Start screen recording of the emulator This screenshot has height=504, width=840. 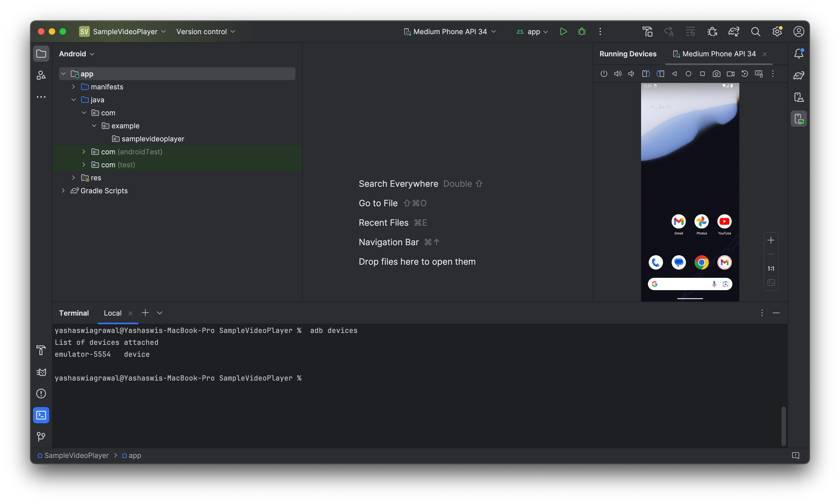[x=730, y=74]
